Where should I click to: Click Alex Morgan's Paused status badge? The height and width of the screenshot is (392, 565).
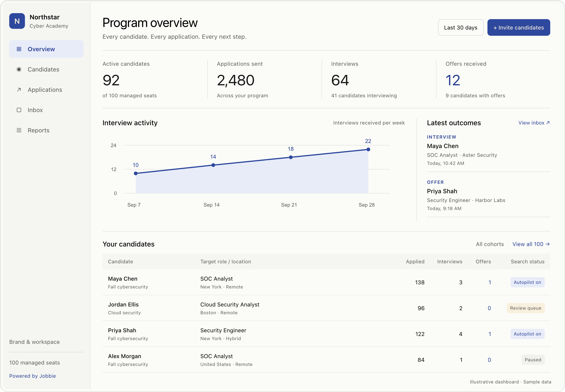(533, 360)
